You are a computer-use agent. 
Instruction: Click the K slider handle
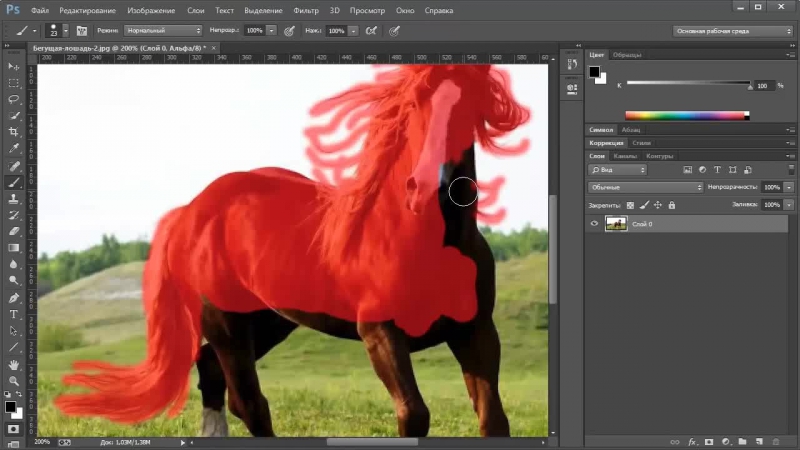[750, 87]
